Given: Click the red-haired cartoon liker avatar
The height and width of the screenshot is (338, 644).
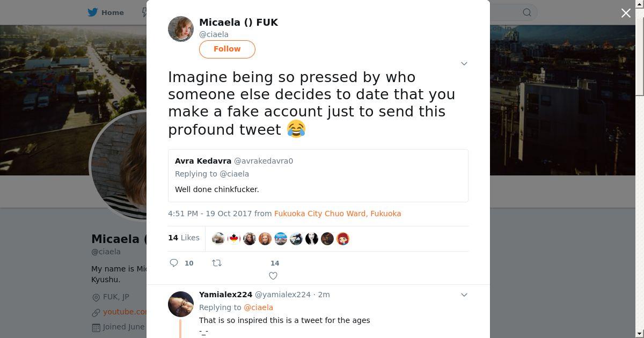Looking at the screenshot, I should tap(343, 239).
